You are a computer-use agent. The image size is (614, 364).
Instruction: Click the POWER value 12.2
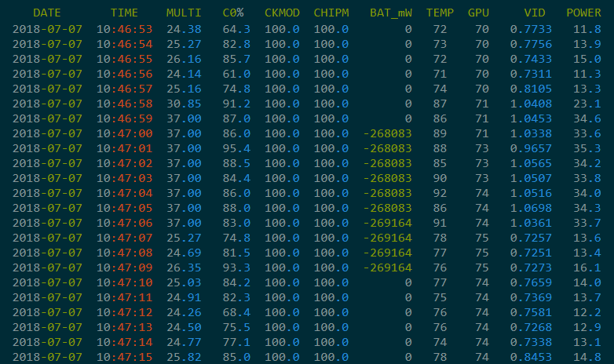[x=587, y=312]
